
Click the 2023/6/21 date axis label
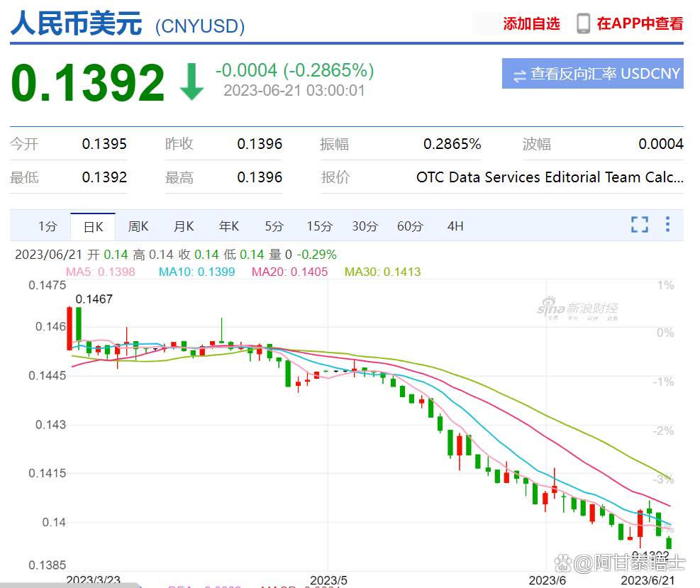648,580
